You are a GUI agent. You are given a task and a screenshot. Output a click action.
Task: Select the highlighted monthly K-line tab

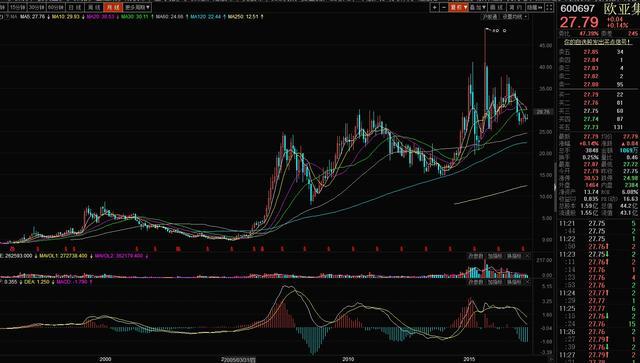point(113,7)
